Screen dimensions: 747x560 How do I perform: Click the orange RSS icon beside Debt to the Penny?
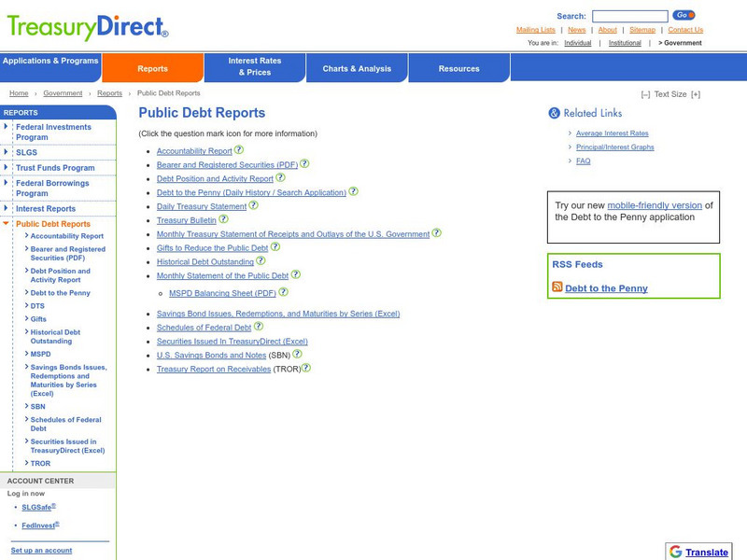[557, 287]
